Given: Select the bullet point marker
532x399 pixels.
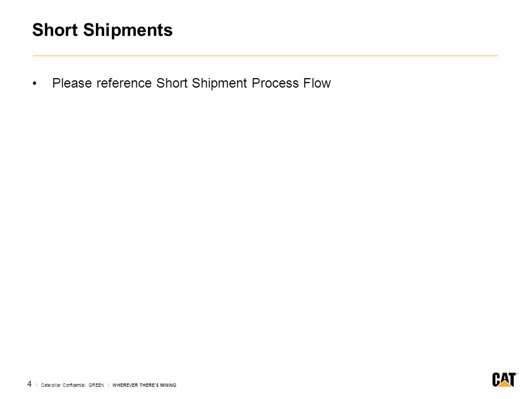Looking at the screenshot, I should pyautogui.click(x=34, y=84).
